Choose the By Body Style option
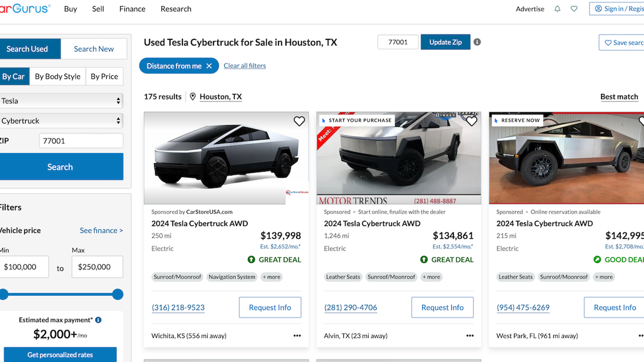Image resolution: width=644 pixels, height=362 pixels. (58, 76)
